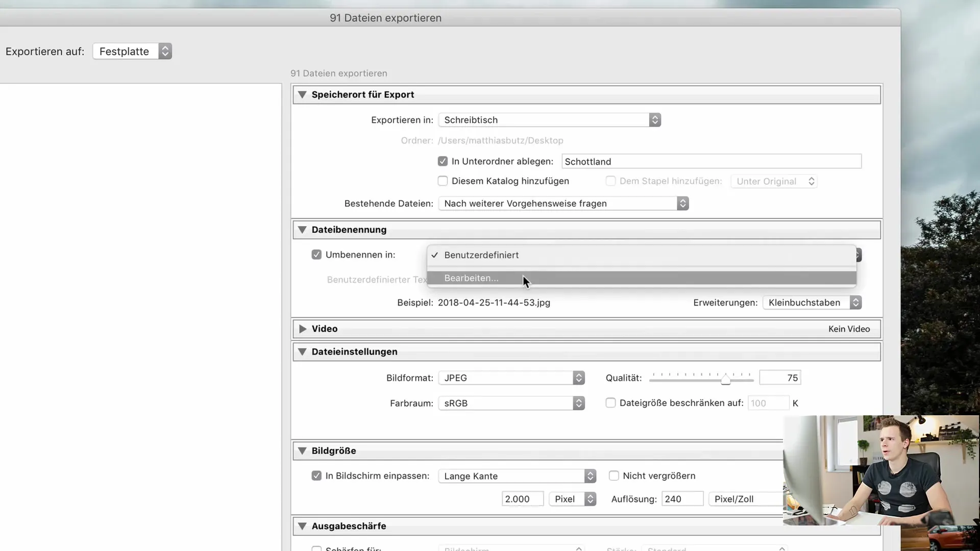Click the folder path /Users/matthiasbutz/Desktop
This screenshot has width=980, height=551.
[x=500, y=140]
